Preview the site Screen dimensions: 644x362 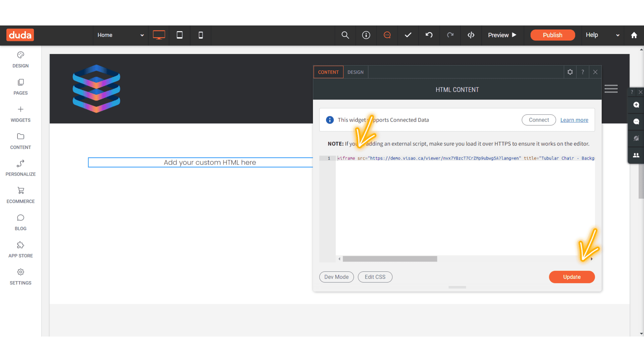pyautogui.click(x=502, y=35)
